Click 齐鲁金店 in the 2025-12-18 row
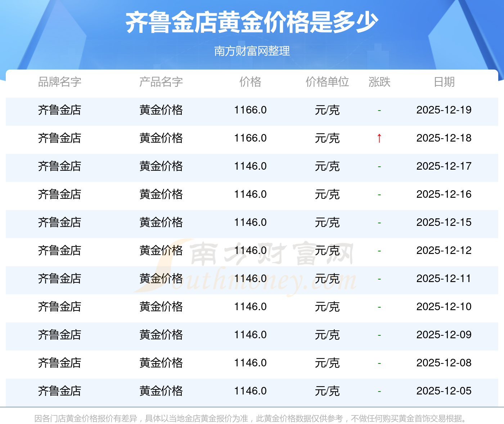The image size is (504, 424). coord(60,138)
